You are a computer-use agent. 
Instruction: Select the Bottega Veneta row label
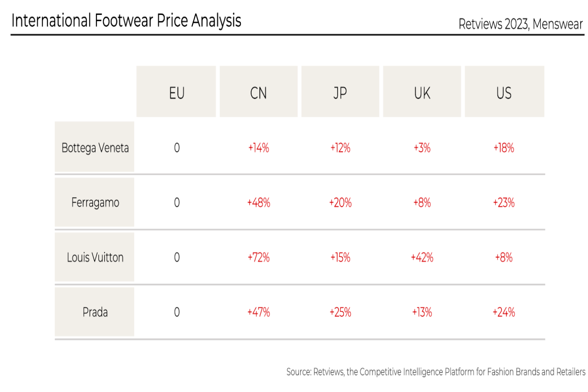pos(95,147)
